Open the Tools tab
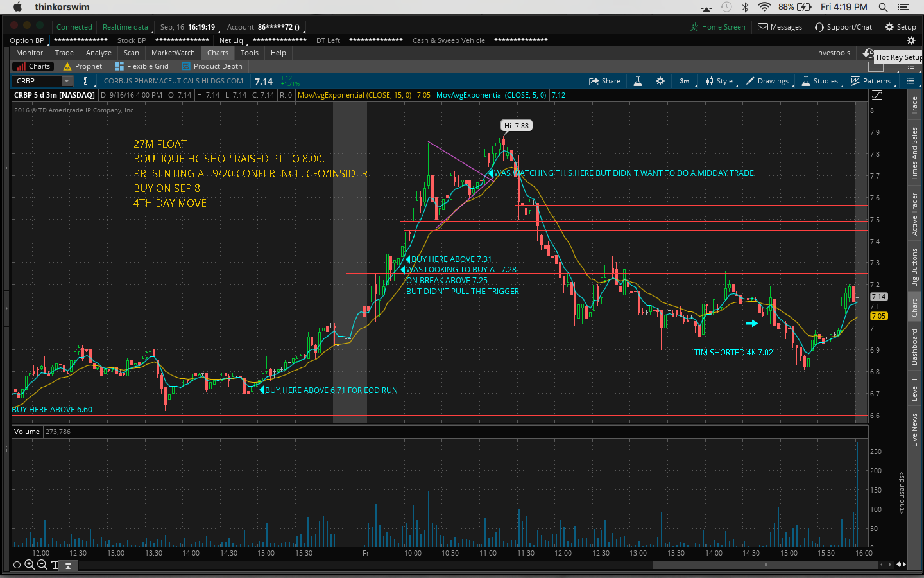924x578 pixels. click(x=250, y=53)
